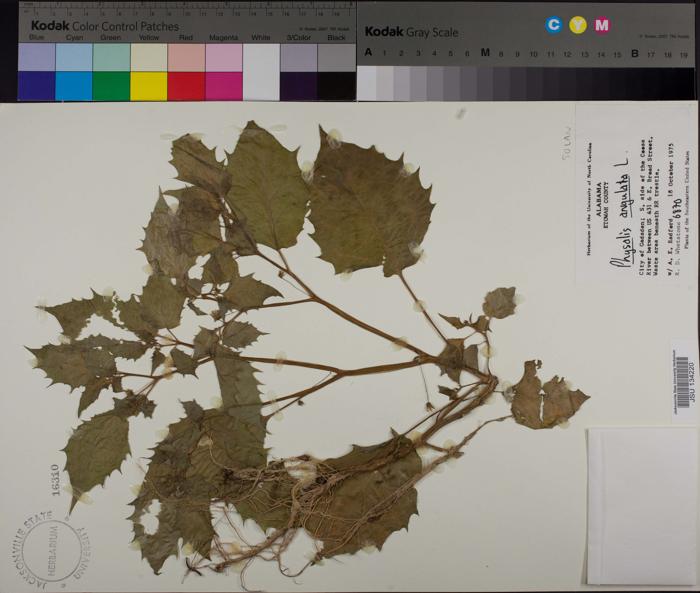Viewport: 700px width, 593px height.
Task: Pick the pale green tint patch
Action: [x=111, y=57]
